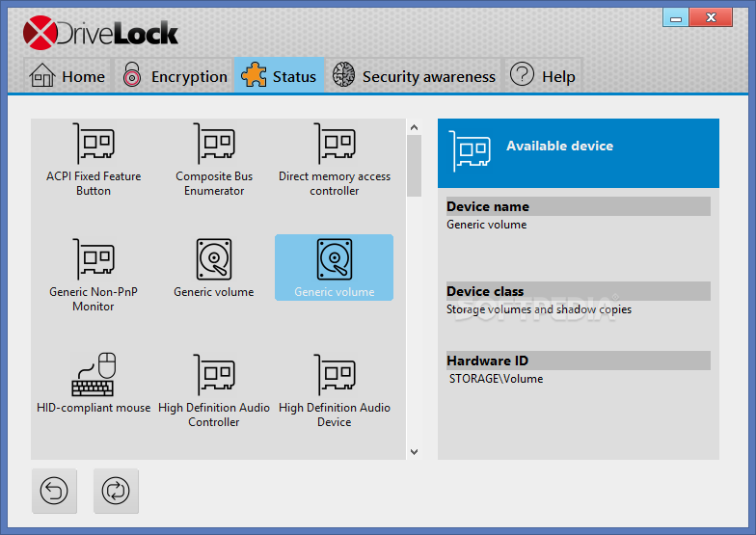Click the brain Security awareness icon
This screenshot has height=535, width=756.
[x=343, y=75]
